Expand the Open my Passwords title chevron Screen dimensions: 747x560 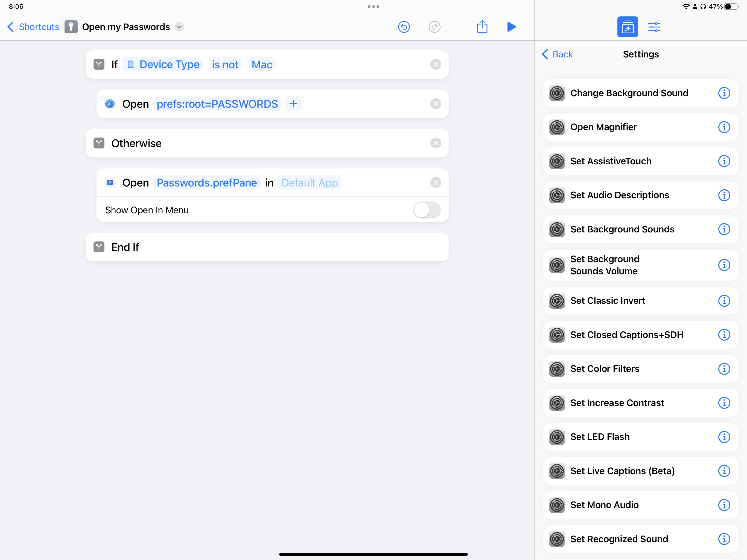(179, 27)
